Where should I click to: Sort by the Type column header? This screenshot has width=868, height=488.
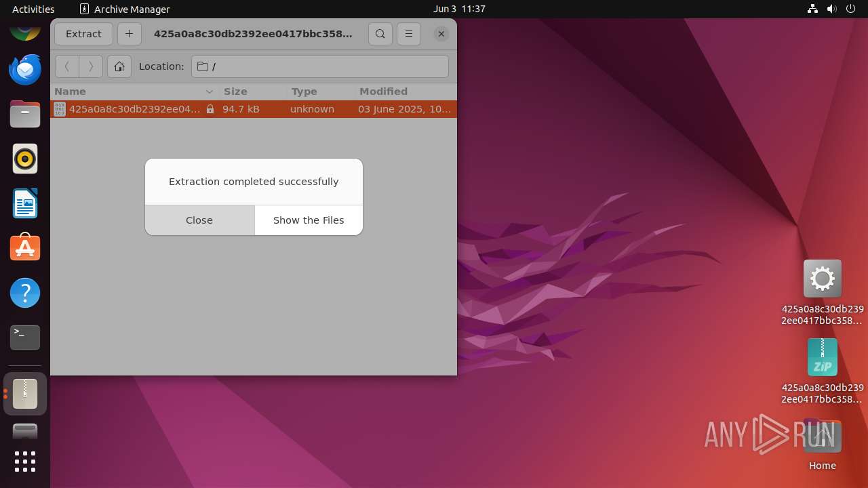coord(320,91)
